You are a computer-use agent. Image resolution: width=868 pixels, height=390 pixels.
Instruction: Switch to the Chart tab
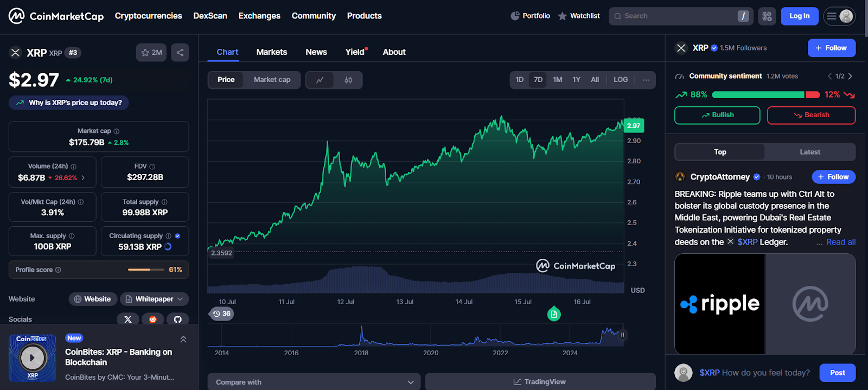[x=227, y=52]
